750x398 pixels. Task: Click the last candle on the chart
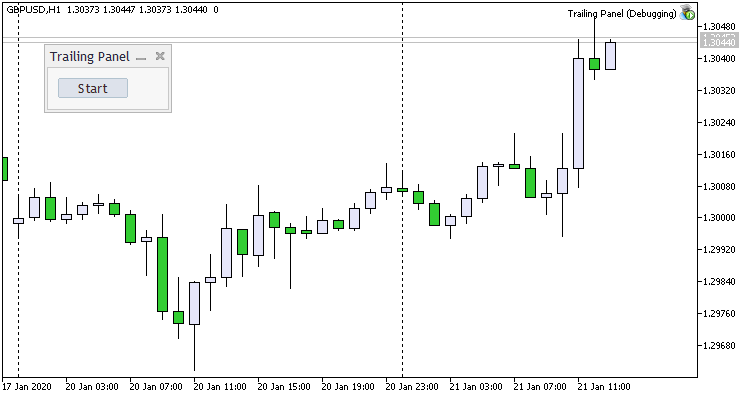point(610,56)
